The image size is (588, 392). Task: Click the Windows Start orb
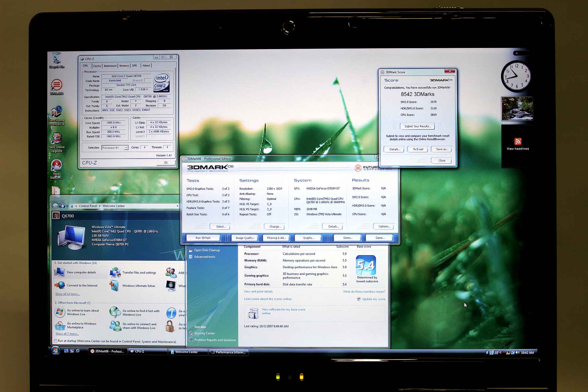click(x=55, y=351)
